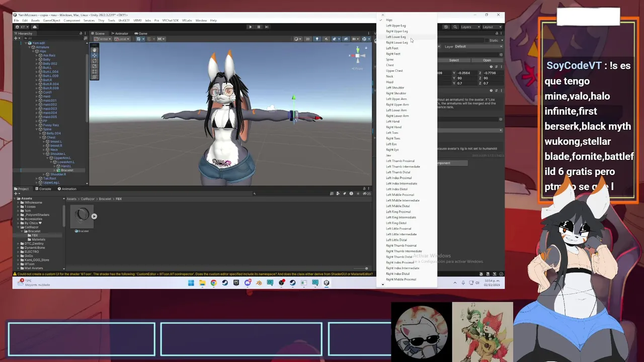Screen dimensions: 644x362
Task: Collapse the CatRazor folder in Project
Action: click(x=19, y=227)
